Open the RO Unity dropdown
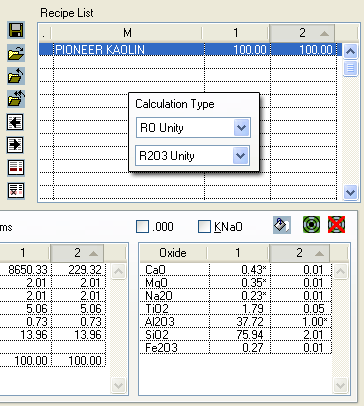 pyautogui.click(x=241, y=128)
